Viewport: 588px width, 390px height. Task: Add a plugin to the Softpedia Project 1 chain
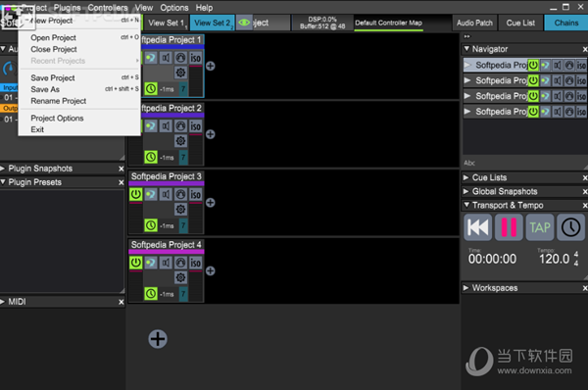(211, 66)
